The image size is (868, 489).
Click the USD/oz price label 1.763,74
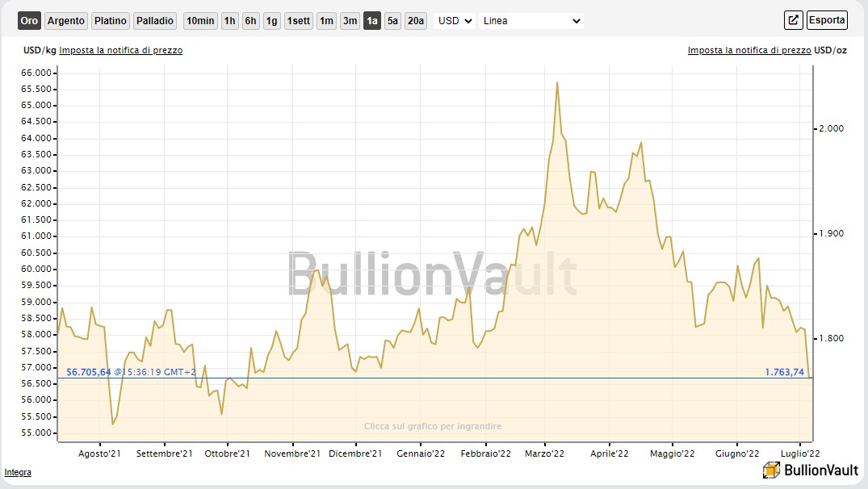point(784,372)
